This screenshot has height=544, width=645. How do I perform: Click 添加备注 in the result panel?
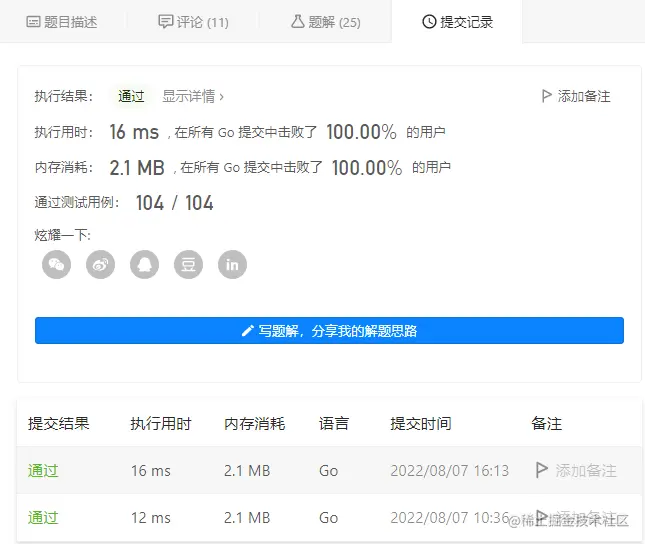pyautogui.click(x=576, y=96)
